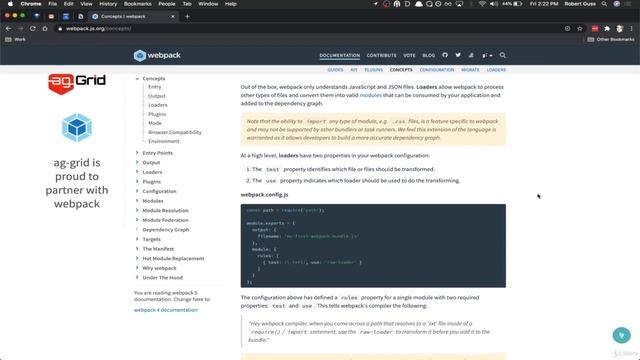Collapse the Concepts section in sidebar
The image size is (640, 360).
[x=137, y=78]
